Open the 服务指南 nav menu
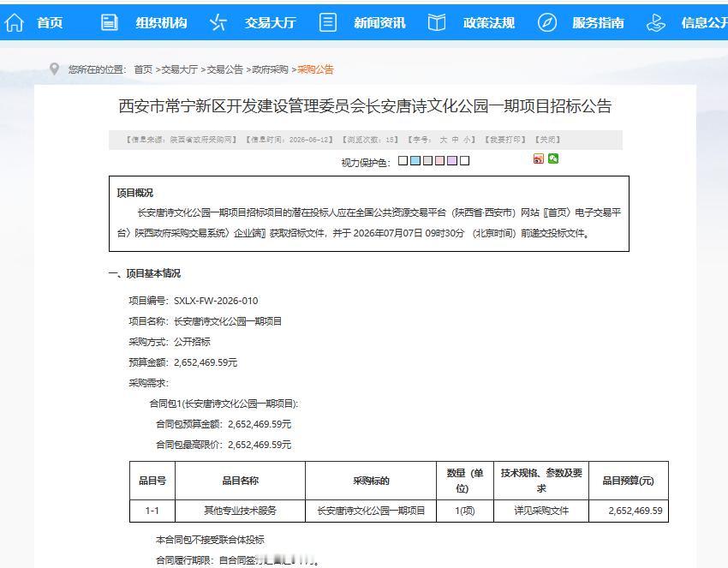The image size is (728, 568). coord(598,22)
